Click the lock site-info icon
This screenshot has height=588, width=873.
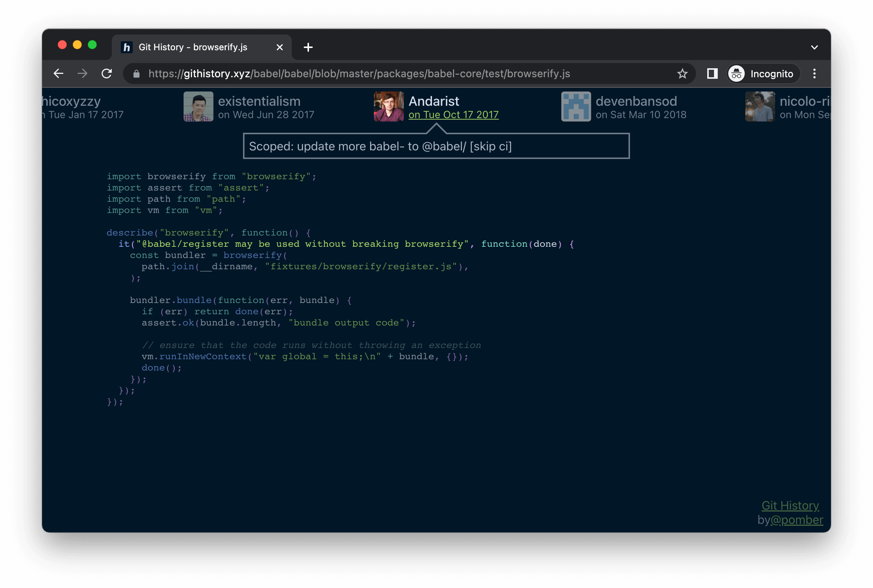[x=136, y=74]
